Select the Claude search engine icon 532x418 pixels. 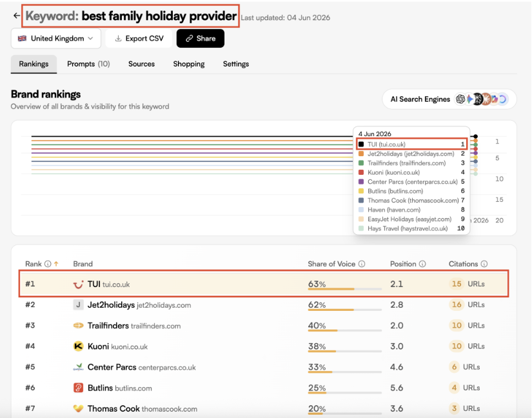click(486, 99)
